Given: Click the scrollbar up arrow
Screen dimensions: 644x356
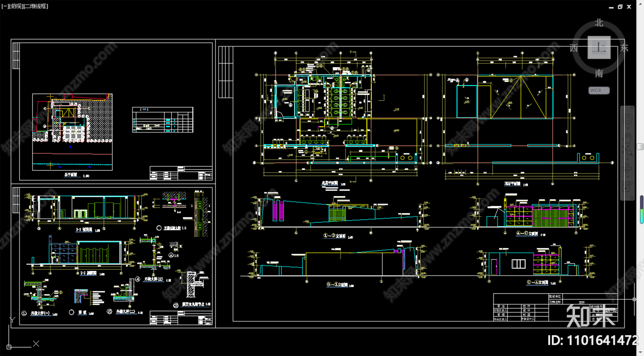Looking at the screenshot, I should (640, 3).
